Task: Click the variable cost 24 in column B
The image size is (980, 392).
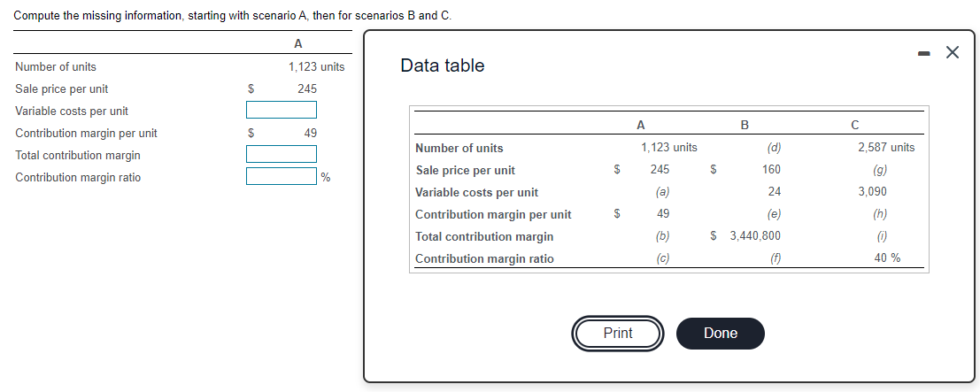Action: pyautogui.click(x=775, y=192)
